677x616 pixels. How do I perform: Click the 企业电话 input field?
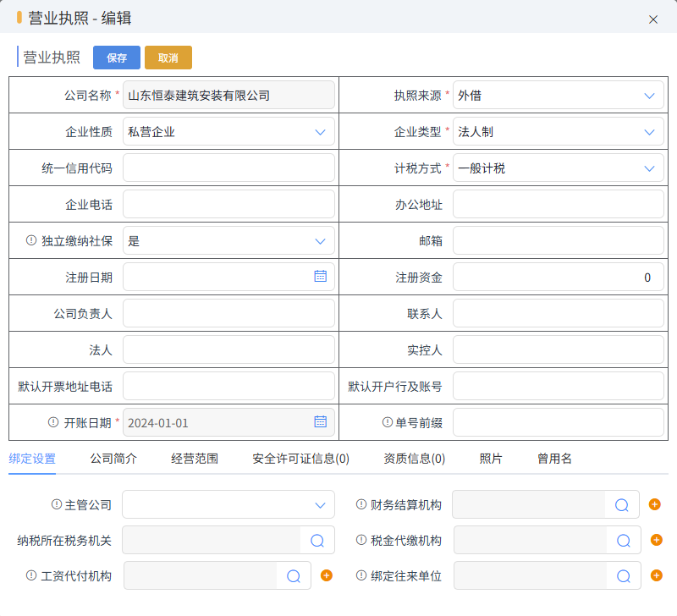pos(228,204)
